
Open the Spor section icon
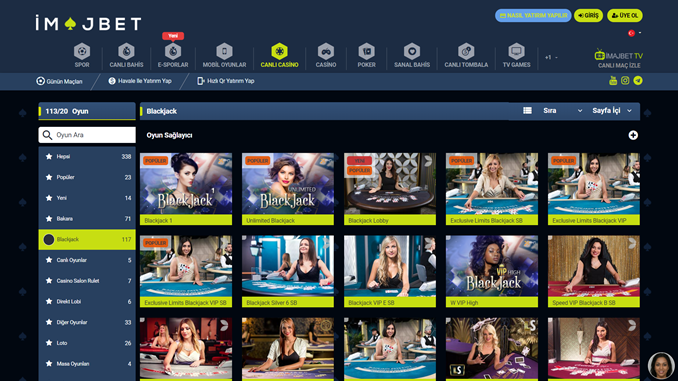point(82,51)
